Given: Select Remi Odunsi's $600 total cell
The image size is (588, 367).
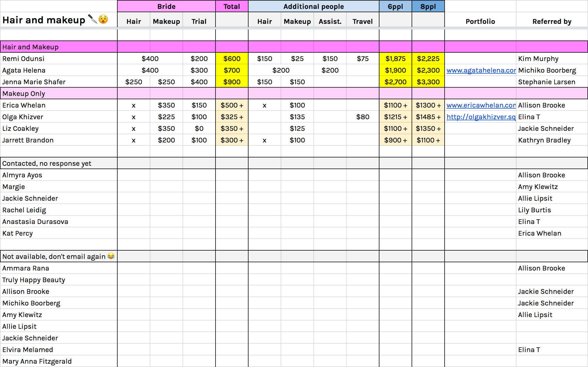Looking at the screenshot, I should click(x=232, y=59).
